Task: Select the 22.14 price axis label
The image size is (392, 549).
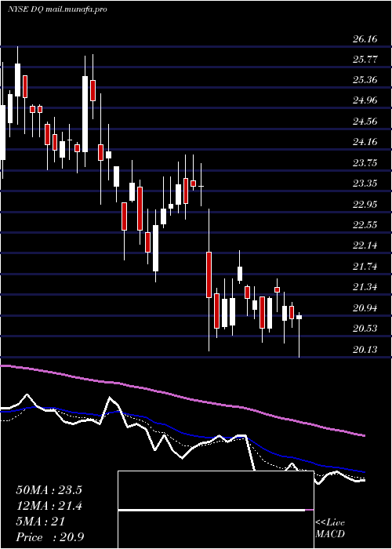Action: 365,245
